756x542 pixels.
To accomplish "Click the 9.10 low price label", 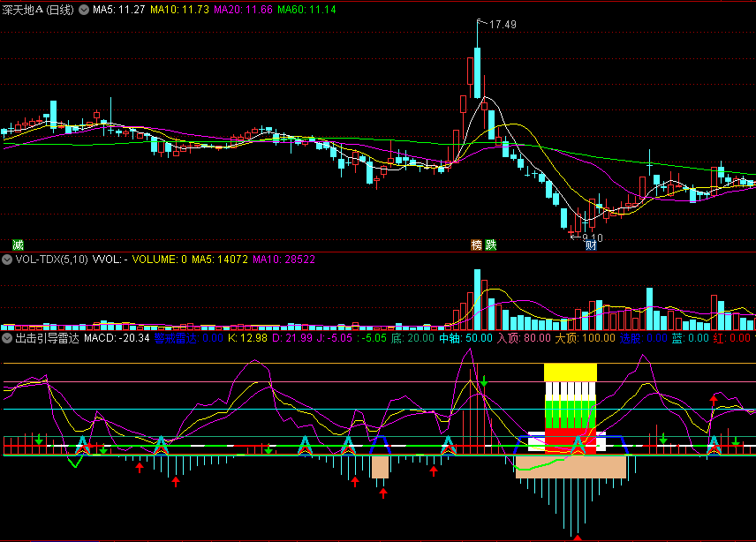I will [x=592, y=237].
